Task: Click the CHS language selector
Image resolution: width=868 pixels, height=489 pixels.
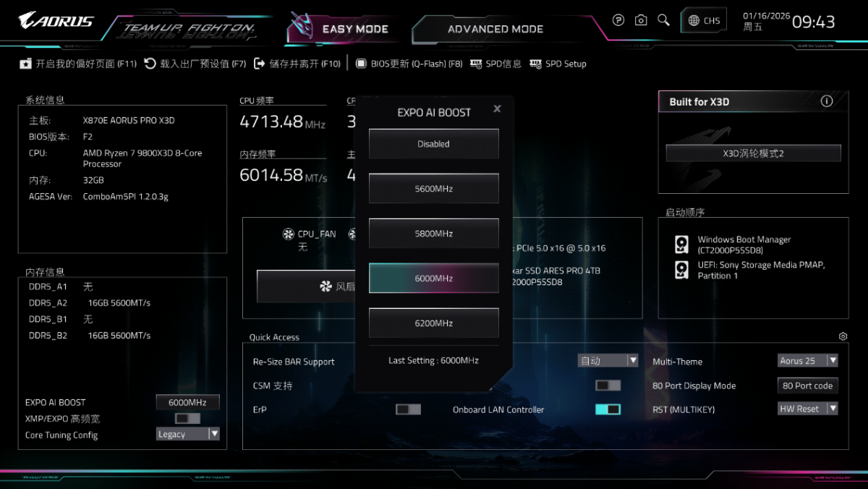Action: pos(705,20)
